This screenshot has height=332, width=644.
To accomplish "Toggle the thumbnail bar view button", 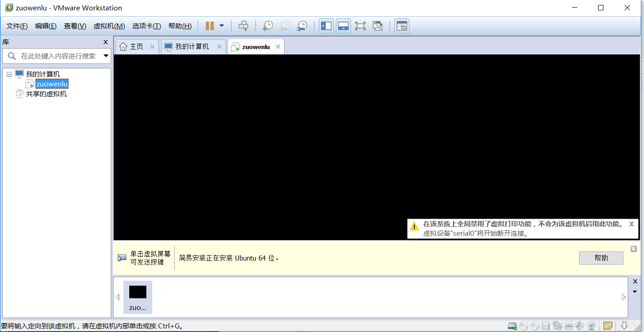I will (343, 26).
